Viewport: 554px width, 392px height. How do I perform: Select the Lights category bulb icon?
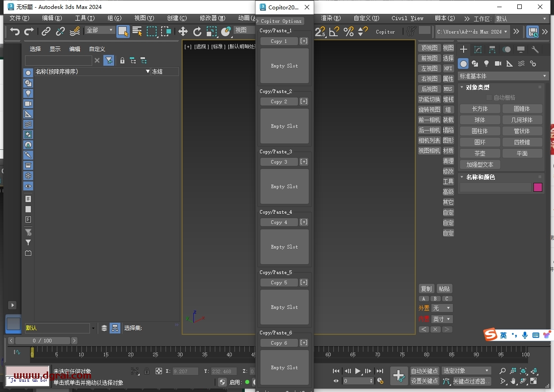pos(486,63)
